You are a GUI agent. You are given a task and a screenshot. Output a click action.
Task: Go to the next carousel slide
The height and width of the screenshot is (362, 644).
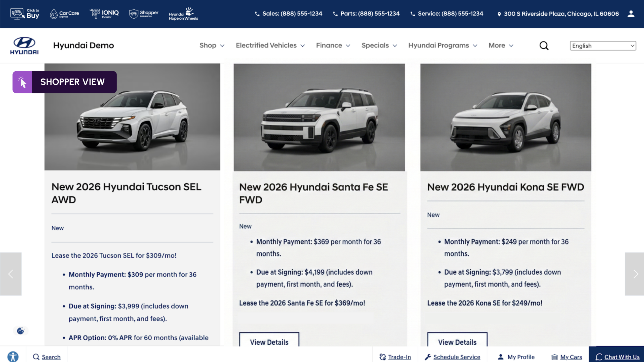click(x=634, y=274)
